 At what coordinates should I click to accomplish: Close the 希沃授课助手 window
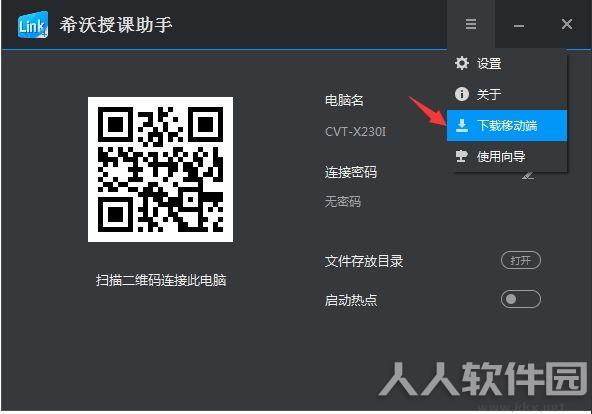click(x=567, y=24)
